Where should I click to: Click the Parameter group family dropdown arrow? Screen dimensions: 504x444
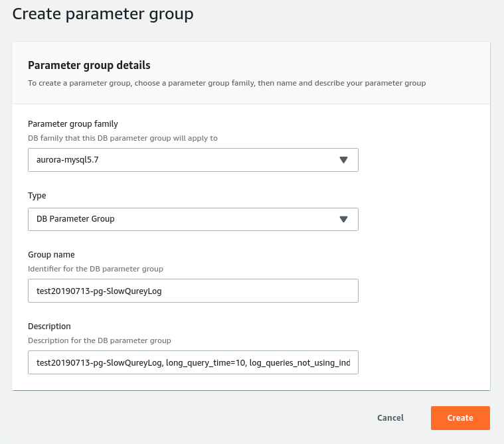(343, 160)
